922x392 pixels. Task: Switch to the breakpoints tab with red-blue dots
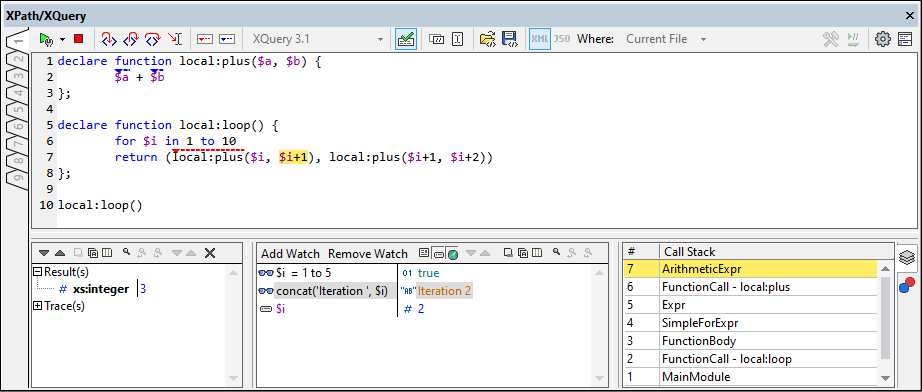[907, 285]
